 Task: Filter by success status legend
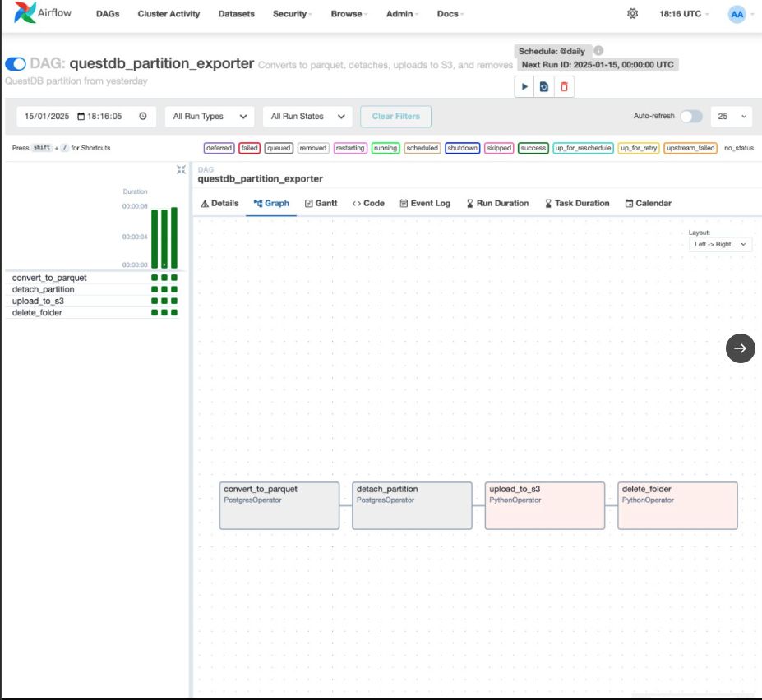533,148
